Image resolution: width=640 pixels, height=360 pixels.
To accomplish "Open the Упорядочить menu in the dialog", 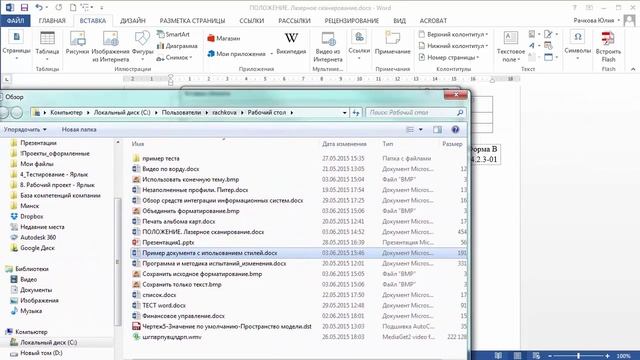I will [25, 129].
